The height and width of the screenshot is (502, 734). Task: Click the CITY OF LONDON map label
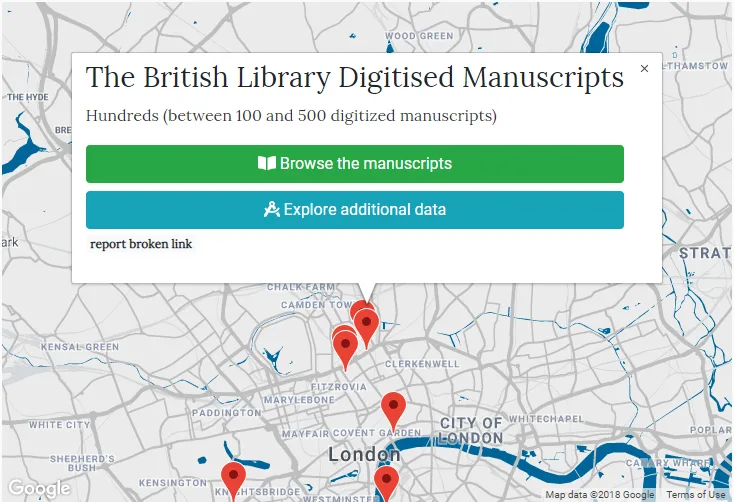pos(471,430)
